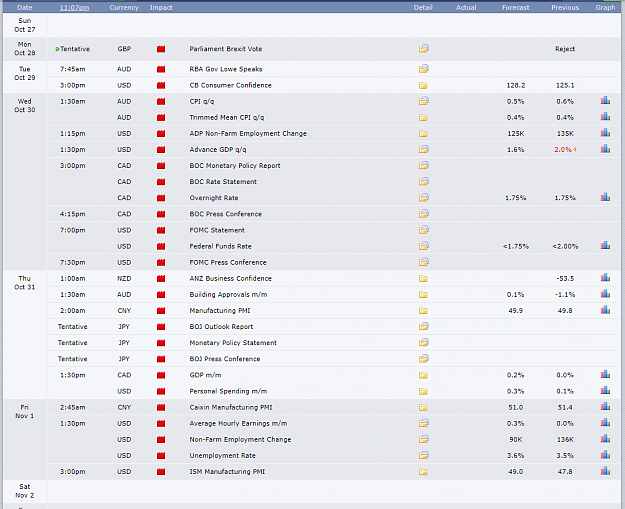Click the 7:45am time for RBA speech

73,69
